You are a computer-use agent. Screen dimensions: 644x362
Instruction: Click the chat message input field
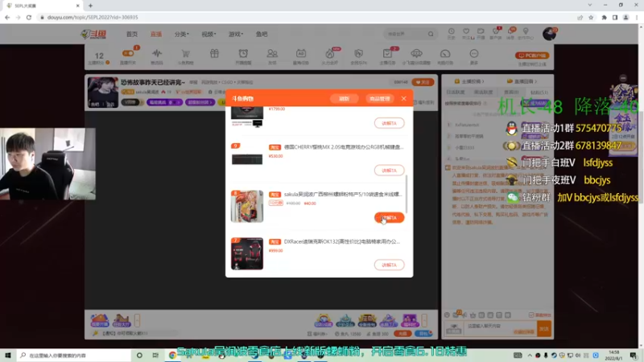click(500, 329)
